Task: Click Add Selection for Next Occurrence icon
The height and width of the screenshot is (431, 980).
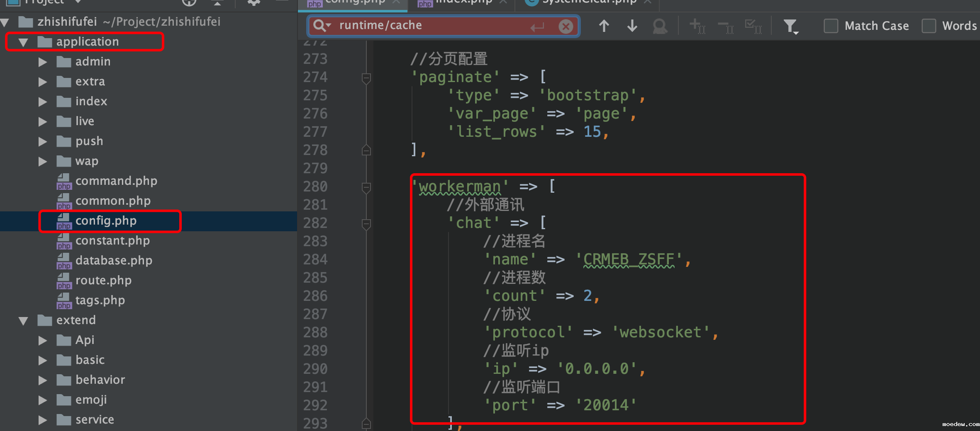Action: coord(697,26)
